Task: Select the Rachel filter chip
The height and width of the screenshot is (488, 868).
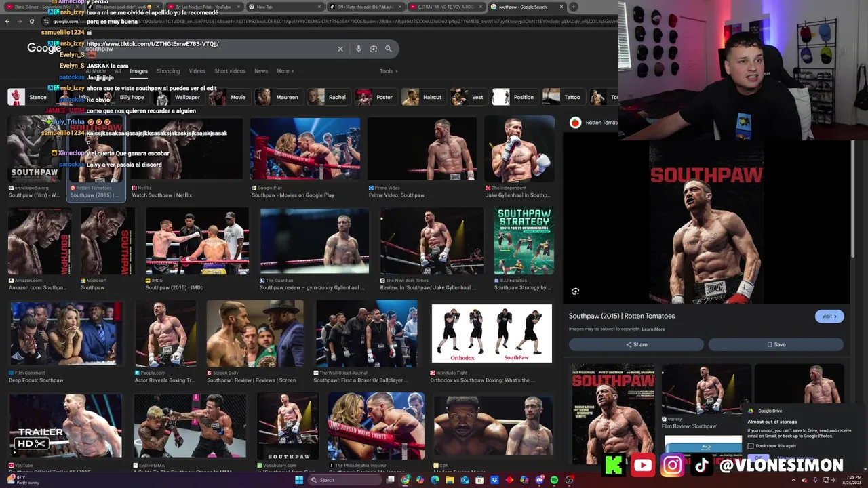Action: (328, 97)
